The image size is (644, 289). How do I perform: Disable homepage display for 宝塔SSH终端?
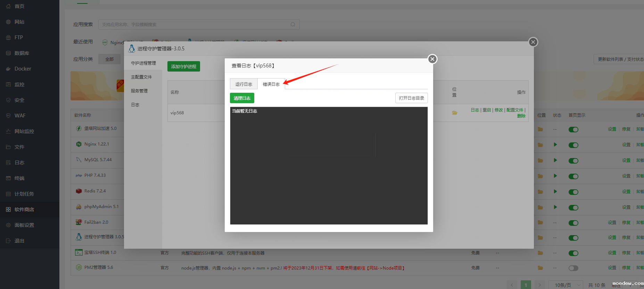pos(573,253)
